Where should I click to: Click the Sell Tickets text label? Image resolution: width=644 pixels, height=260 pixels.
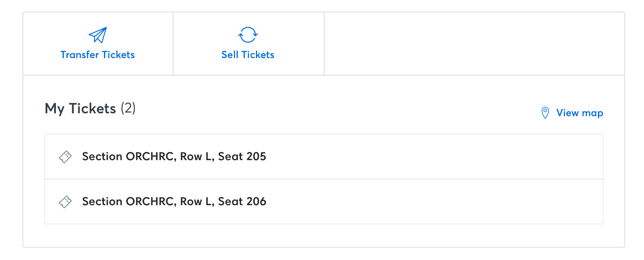(248, 55)
